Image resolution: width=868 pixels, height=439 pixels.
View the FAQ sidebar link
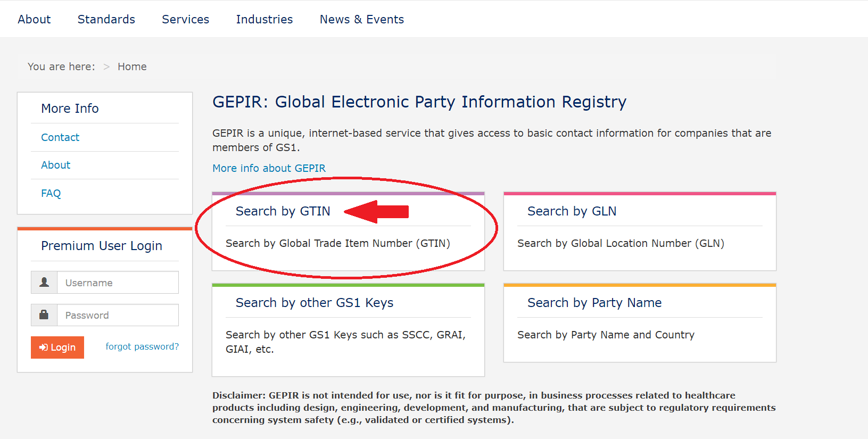(51, 193)
